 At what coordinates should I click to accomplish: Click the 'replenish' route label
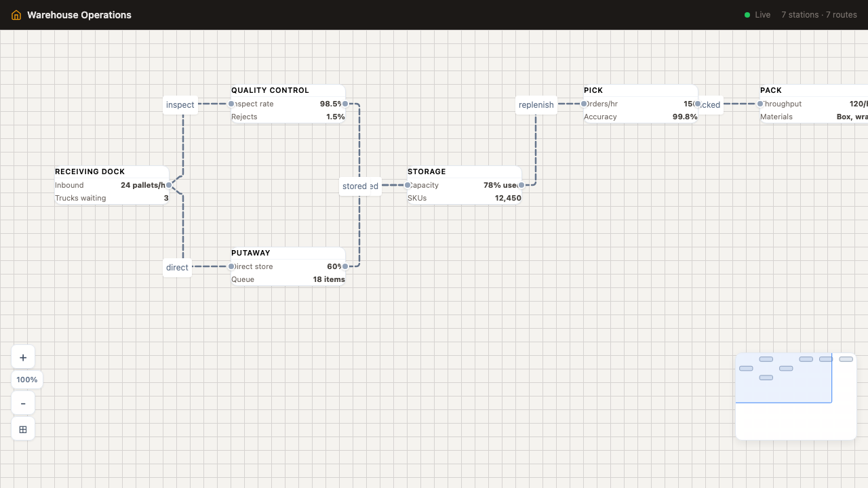536,105
